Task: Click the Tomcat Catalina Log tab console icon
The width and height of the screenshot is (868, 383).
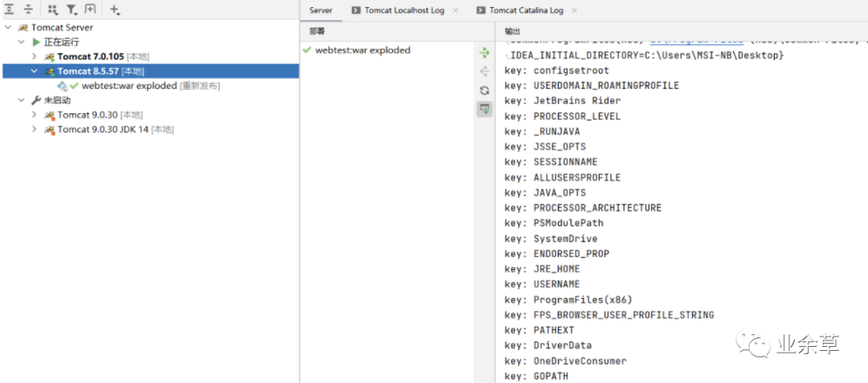Action: [x=481, y=10]
